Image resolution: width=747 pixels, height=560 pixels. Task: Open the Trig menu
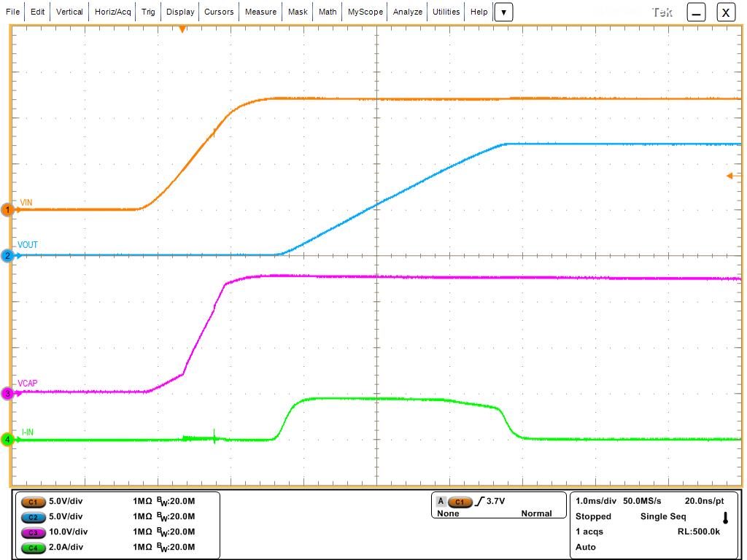click(x=148, y=12)
